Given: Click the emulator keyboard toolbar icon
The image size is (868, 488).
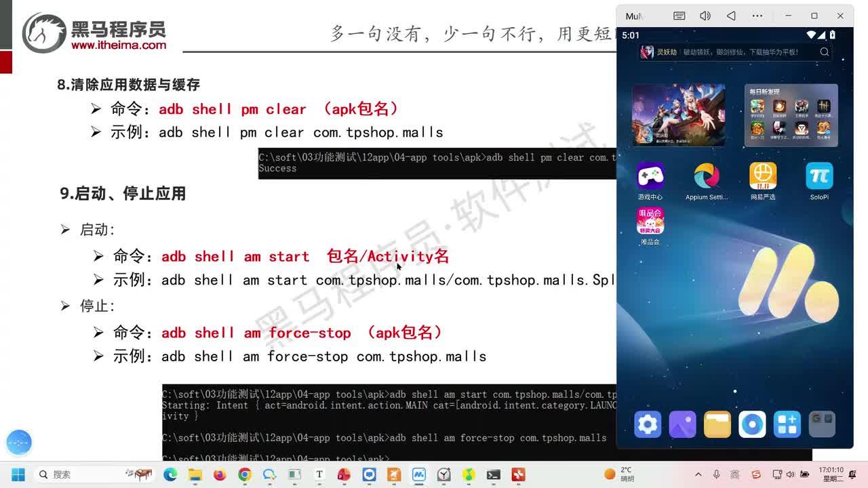Looking at the screenshot, I should pyautogui.click(x=679, y=16).
